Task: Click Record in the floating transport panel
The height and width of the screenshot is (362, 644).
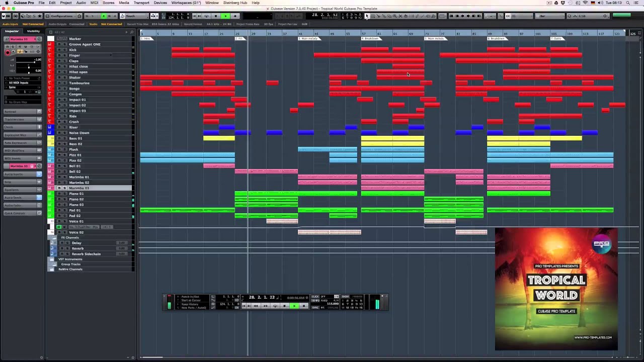Action: pyautogui.click(x=304, y=306)
